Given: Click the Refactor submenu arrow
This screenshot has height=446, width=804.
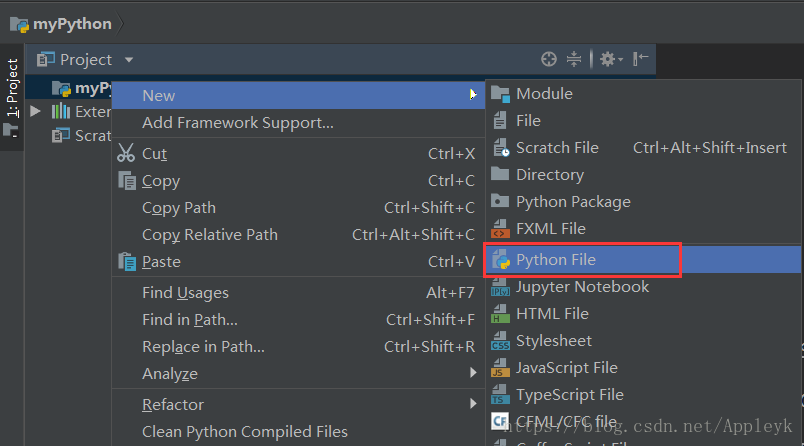Looking at the screenshot, I should click(x=473, y=404).
